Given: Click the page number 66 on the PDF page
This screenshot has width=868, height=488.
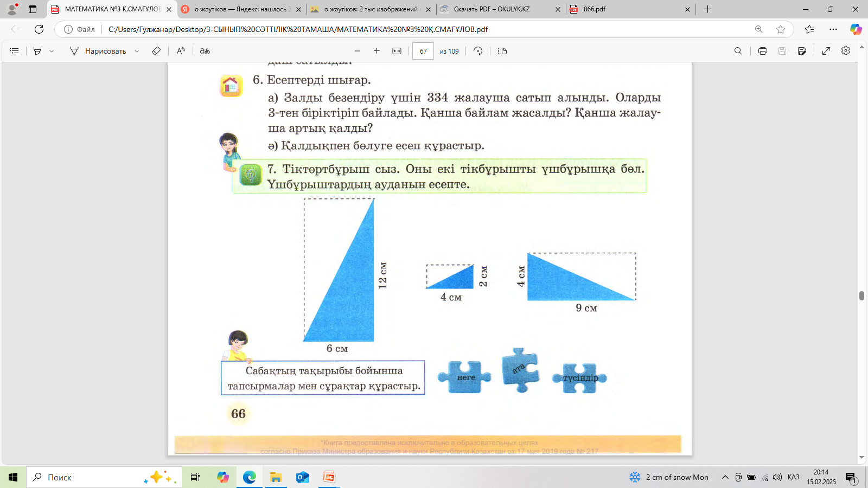Looking at the screenshot, I should tap(238, 414).
